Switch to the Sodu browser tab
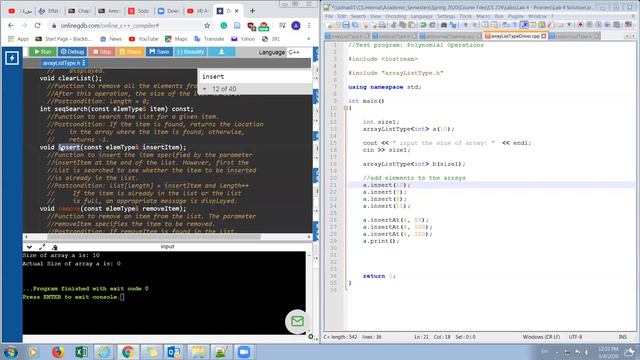This screenshot has width=640, height=360. [139, 11]
